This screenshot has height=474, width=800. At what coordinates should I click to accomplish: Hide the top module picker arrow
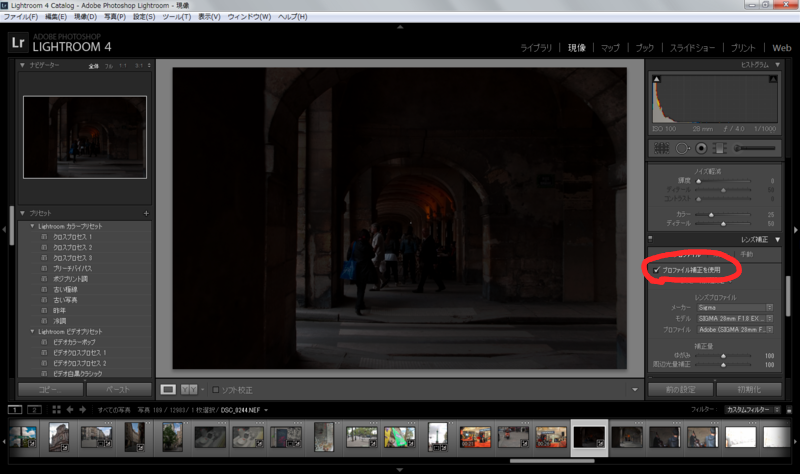(400, 27)
